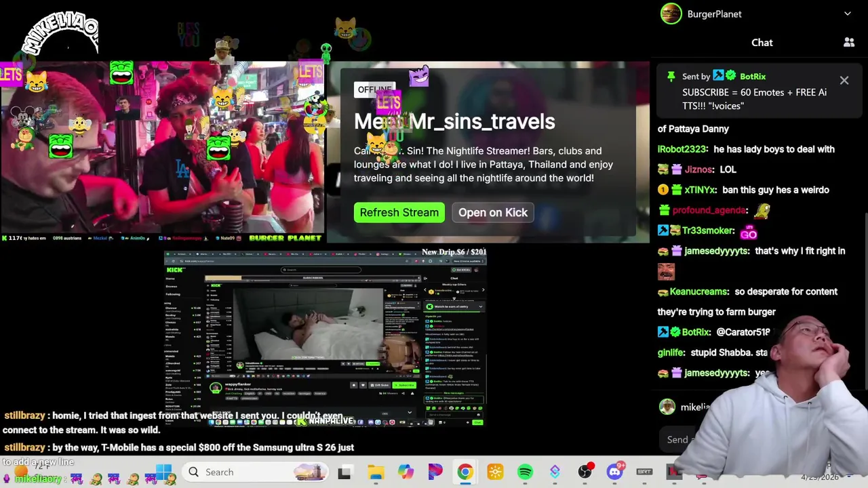Open File Explorer from the taskbar
868x488 pixels.
pos(376,472)
